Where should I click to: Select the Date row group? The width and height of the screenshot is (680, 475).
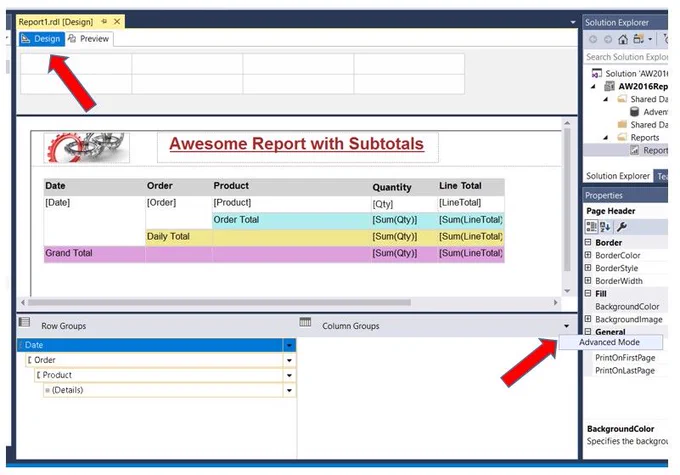(x=150, y=345)
